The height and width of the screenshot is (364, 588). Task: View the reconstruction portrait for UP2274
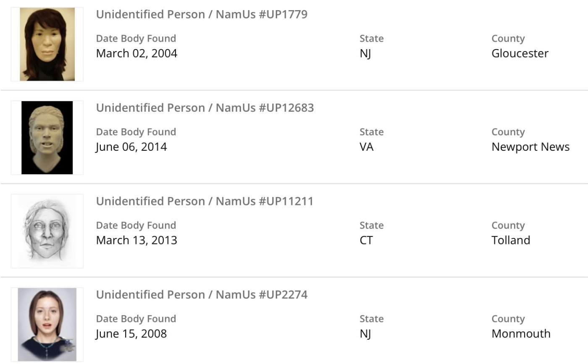pos(47,324)
